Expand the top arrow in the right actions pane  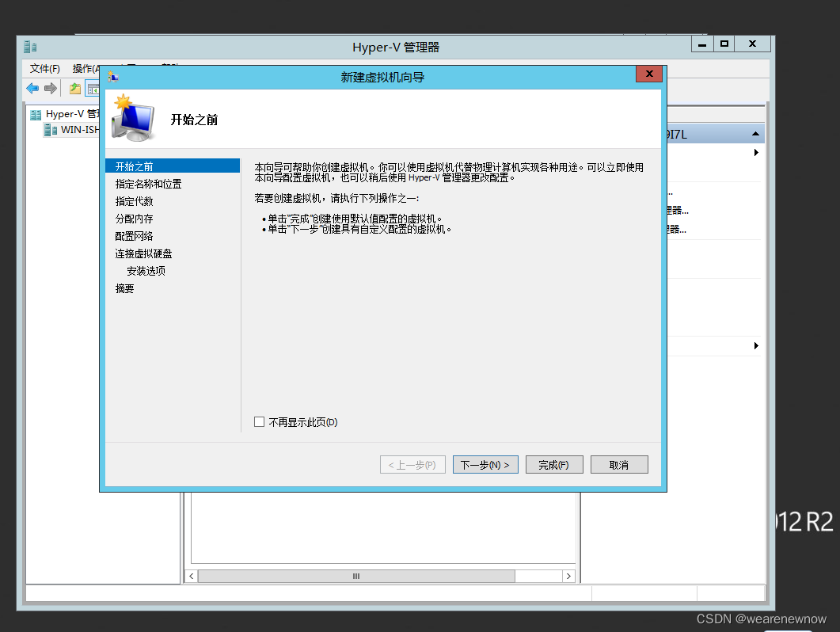(755, 153)
